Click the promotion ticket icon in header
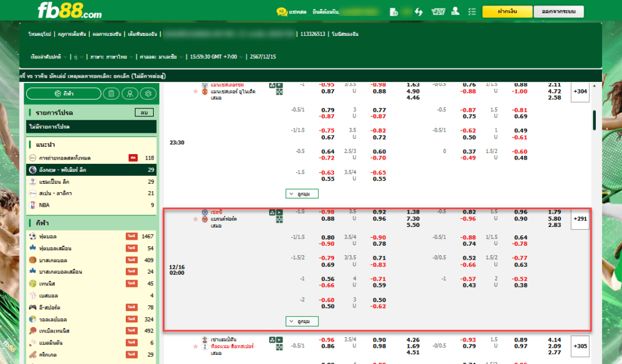Screen dimensions: 622x364 438,12
